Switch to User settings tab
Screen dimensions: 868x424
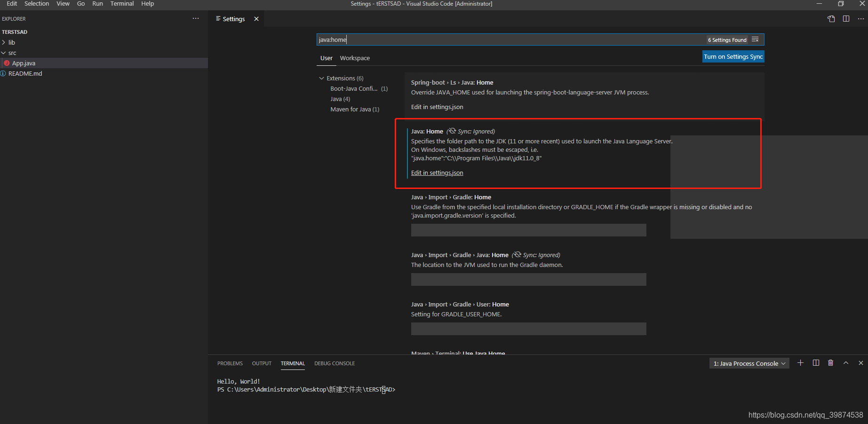(326, 58)
